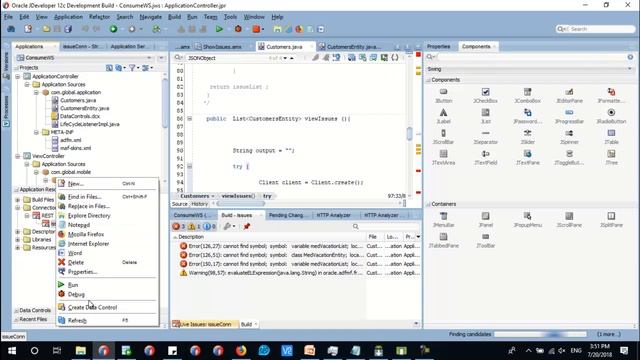Open the Navigate menu

tap(151, 17)
